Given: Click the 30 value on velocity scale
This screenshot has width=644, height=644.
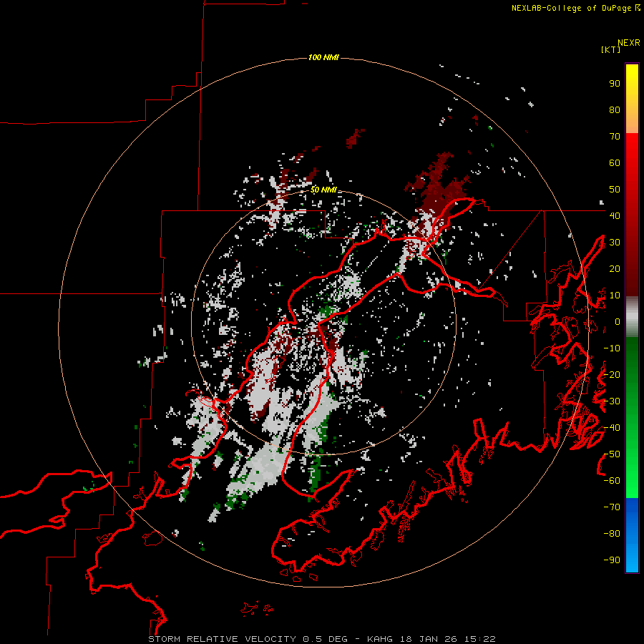Looking at the screenshot, I should click(615, 243).
